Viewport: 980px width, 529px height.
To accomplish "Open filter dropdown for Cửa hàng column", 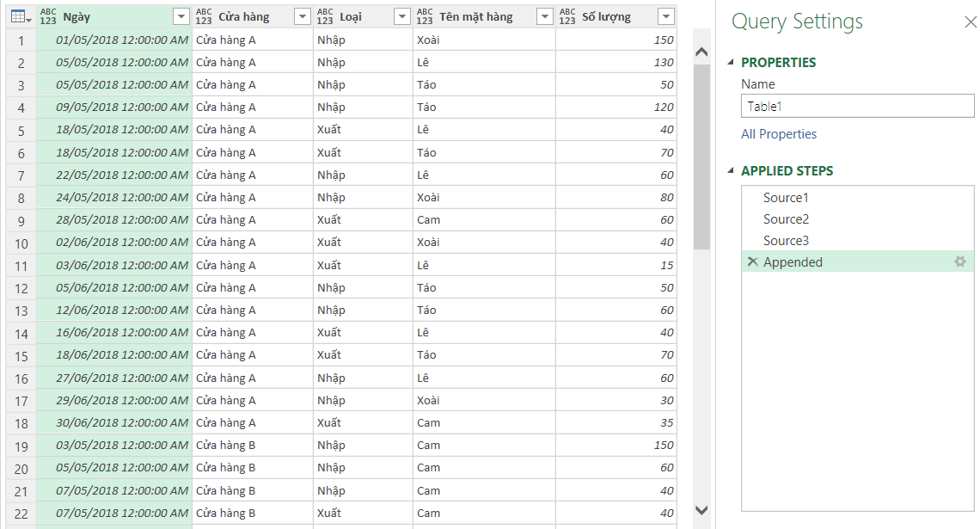I will click(x=303, y=17).
